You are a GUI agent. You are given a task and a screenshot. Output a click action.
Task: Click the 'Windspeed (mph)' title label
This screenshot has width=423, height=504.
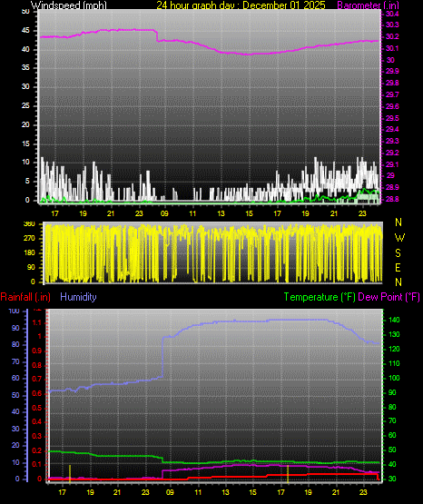tap(69, 5)
